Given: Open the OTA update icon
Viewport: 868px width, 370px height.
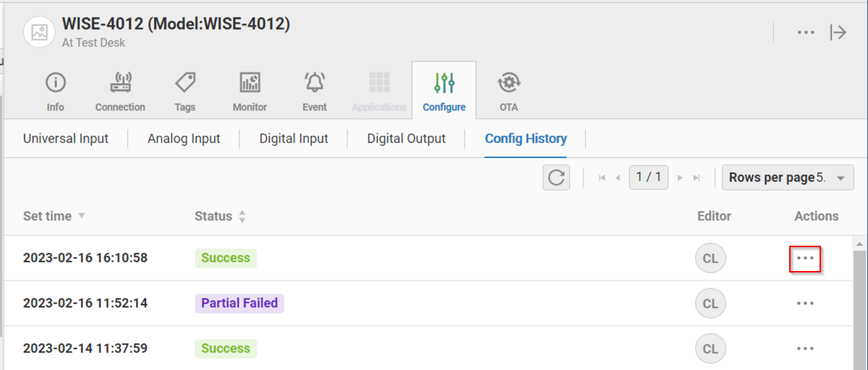Looking at the screenshot, I should click(509, 83).
